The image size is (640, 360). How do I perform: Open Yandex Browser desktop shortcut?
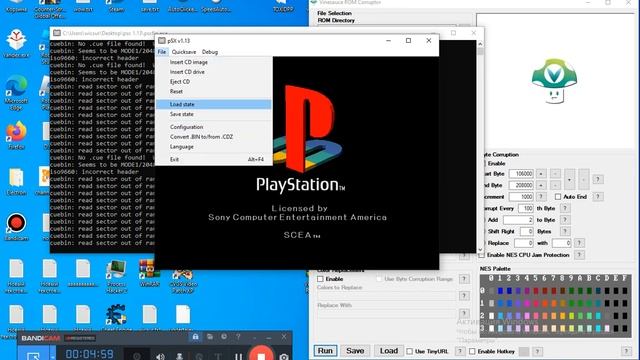coord(16,42)
